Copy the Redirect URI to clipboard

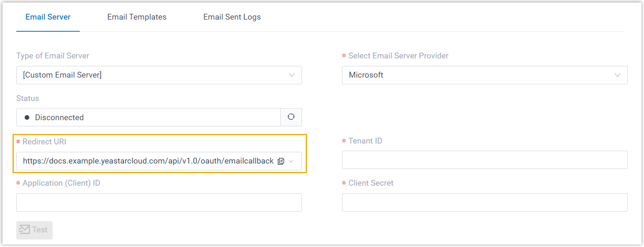[281, 161]
